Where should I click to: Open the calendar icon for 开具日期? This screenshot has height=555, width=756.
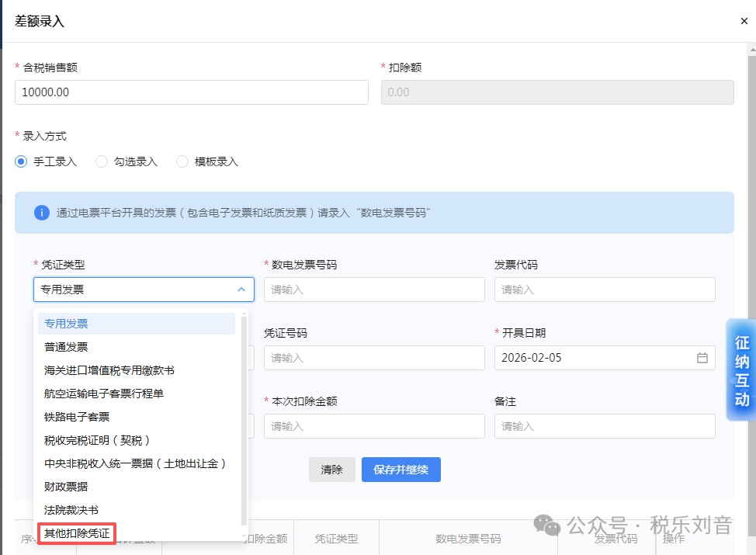point(702,358)
